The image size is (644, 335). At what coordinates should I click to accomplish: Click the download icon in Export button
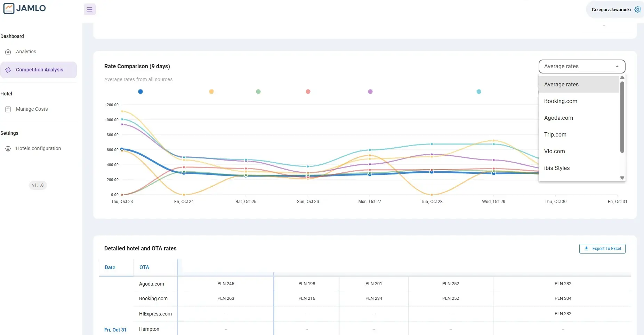pyautogui.click(x=587, y=249)
